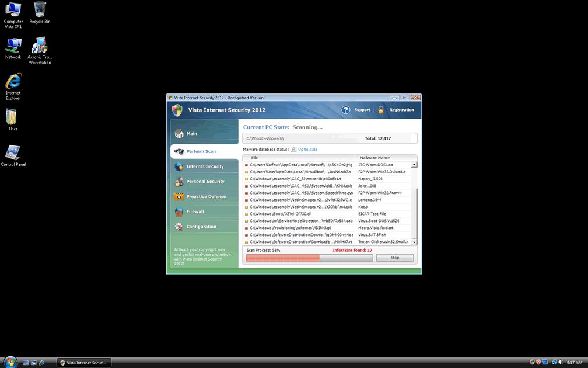Open the Windows Start menu orb
This screenshot has width=588, height=368.
[10, 362]
